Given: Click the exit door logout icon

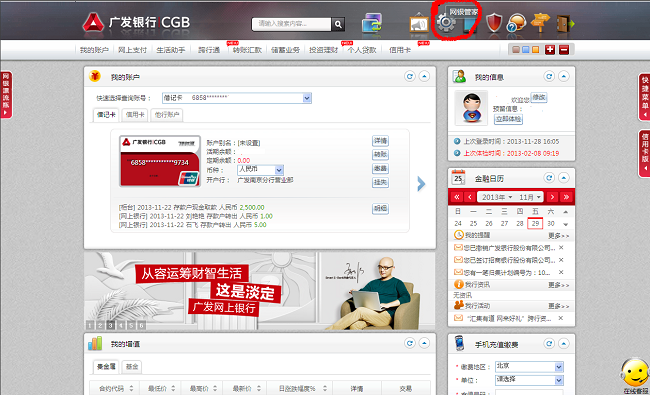Looking at the screenshot, I should (565, 24).
